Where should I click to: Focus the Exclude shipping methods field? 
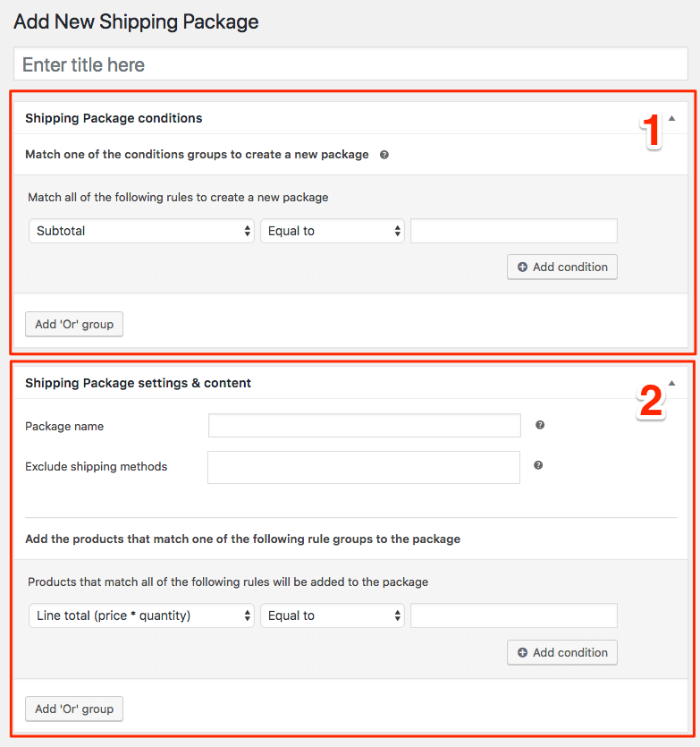pos(364,467)
